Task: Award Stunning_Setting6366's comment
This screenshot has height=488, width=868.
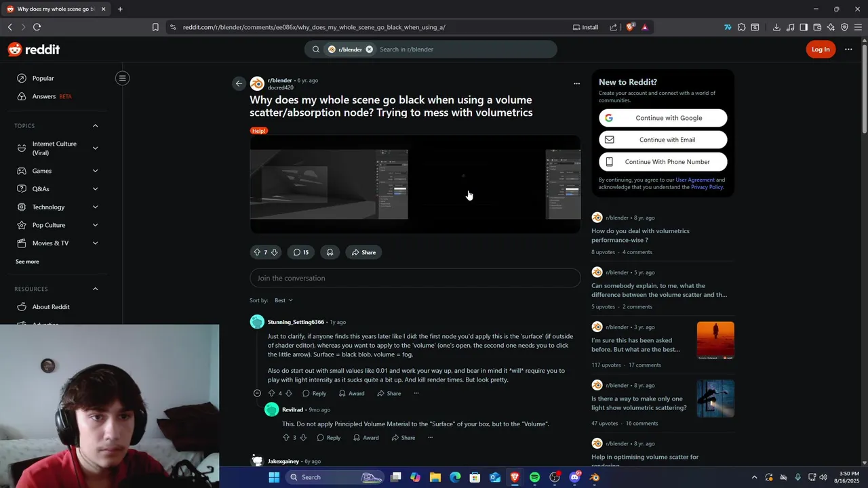Action: pos(351,393)
